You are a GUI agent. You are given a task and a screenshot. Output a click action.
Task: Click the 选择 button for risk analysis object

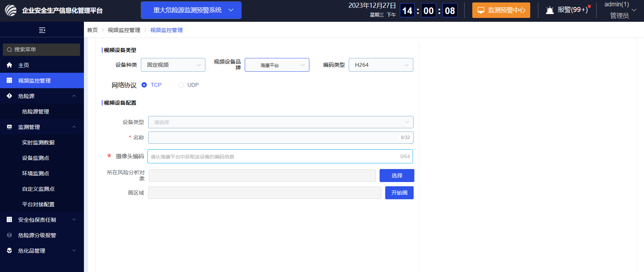point(397,175)
